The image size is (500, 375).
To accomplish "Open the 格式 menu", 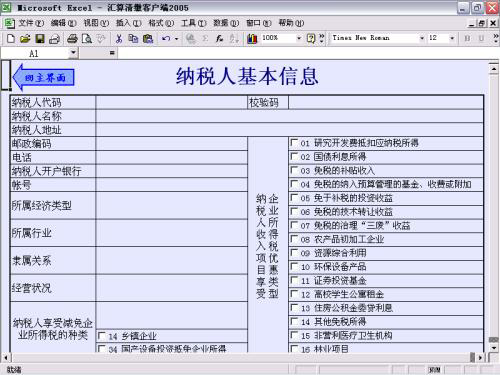I will (161, 23).
